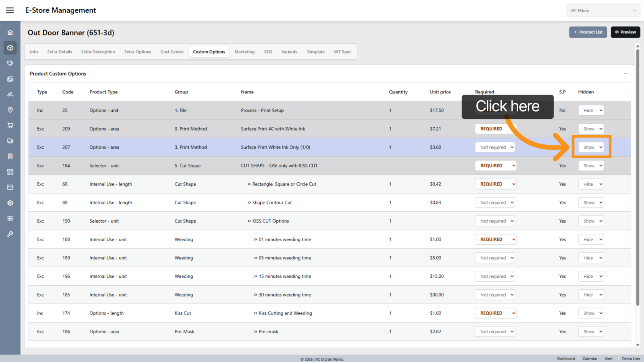Open the wrench tools sidebar icon
The width and height of the screenshot is (644, 362).
point(10,234)
